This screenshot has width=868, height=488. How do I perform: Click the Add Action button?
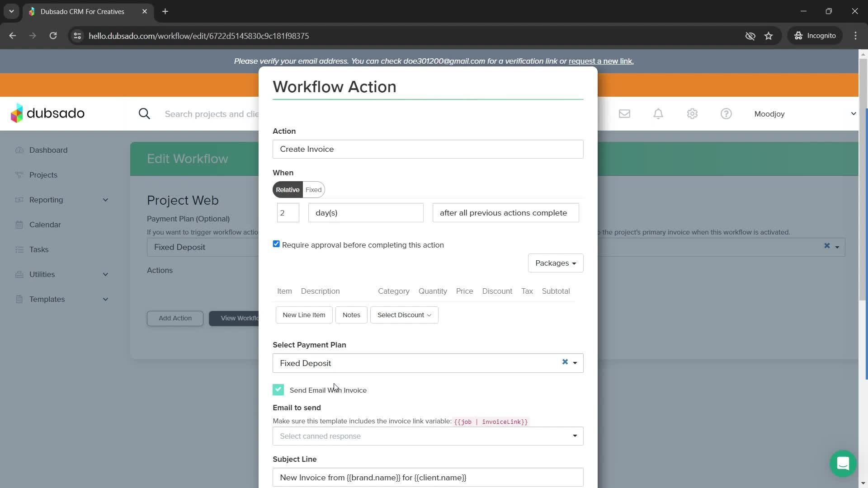coord(175,318)
